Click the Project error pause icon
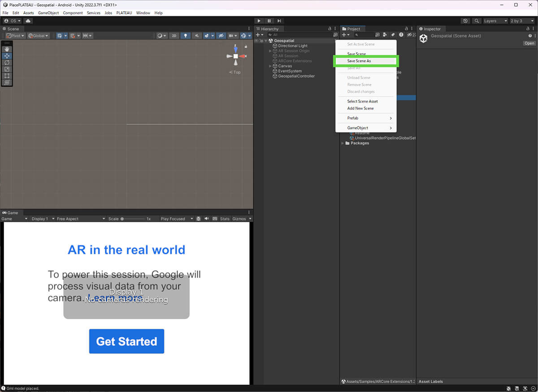Viewport: 538px width, 392px height. click(401, 35)
